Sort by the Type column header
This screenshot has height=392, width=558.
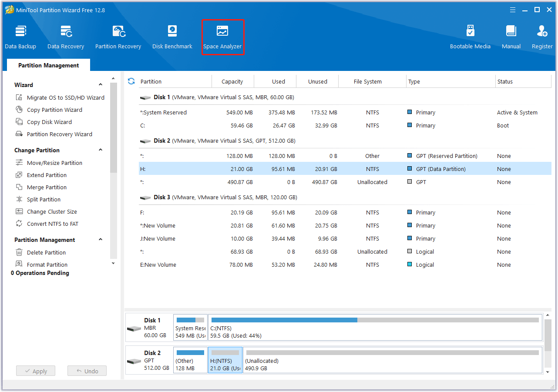click(451, 81)
